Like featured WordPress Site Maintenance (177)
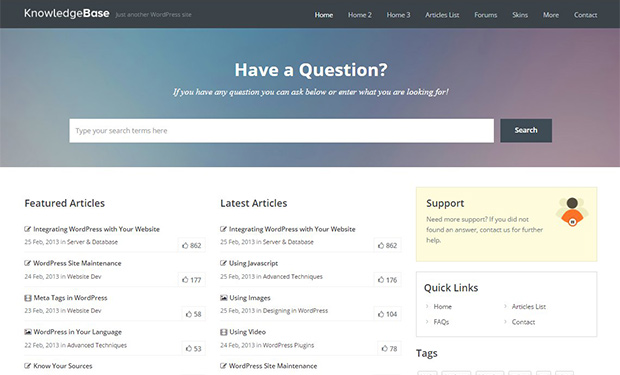 click(x=191, y=280)
